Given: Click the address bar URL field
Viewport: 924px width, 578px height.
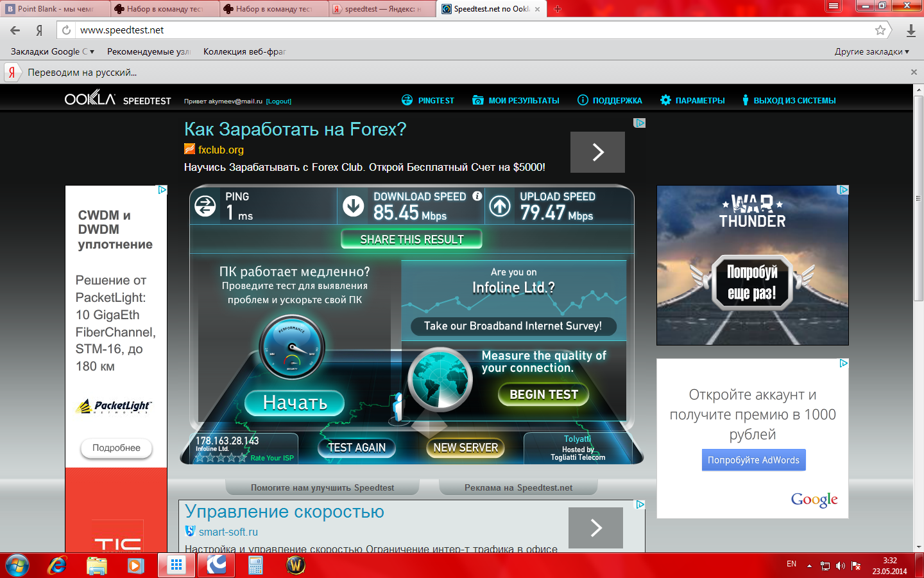Looking at the screenshot, I should (475, 30).
